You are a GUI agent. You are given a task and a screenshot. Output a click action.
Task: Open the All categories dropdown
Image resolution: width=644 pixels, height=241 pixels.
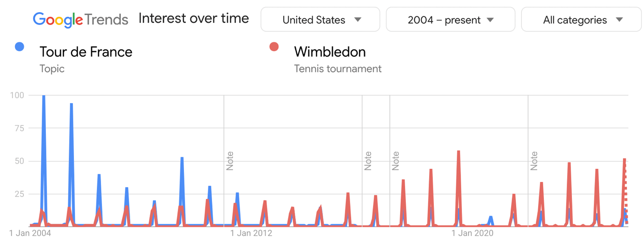coord(581,20)
